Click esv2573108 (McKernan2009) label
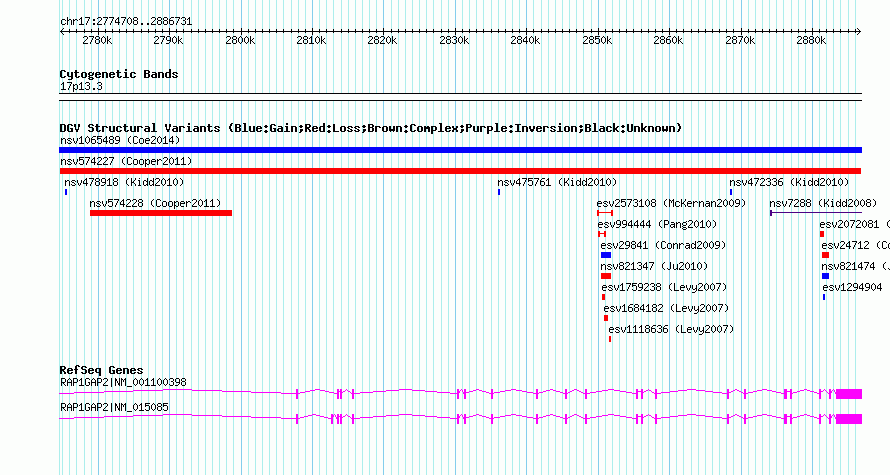This screenshot has height=475, width=890. coord(671,203)
